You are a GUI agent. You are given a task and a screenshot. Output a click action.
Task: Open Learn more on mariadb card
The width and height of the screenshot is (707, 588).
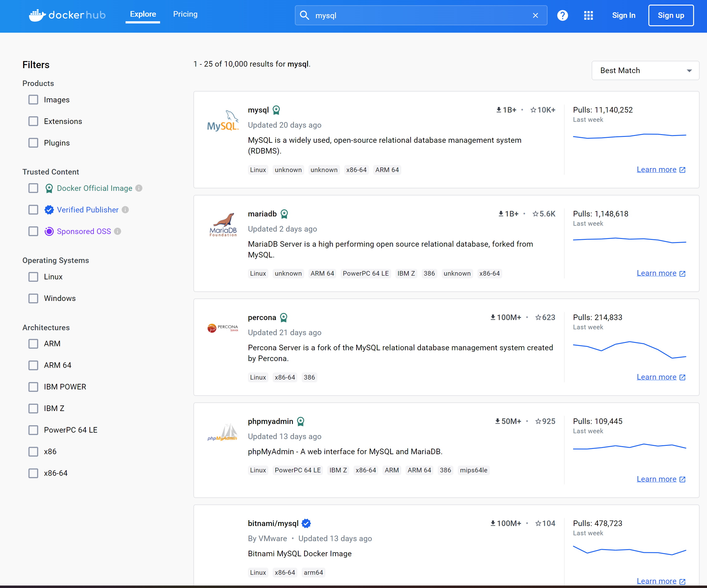point(661,273)
